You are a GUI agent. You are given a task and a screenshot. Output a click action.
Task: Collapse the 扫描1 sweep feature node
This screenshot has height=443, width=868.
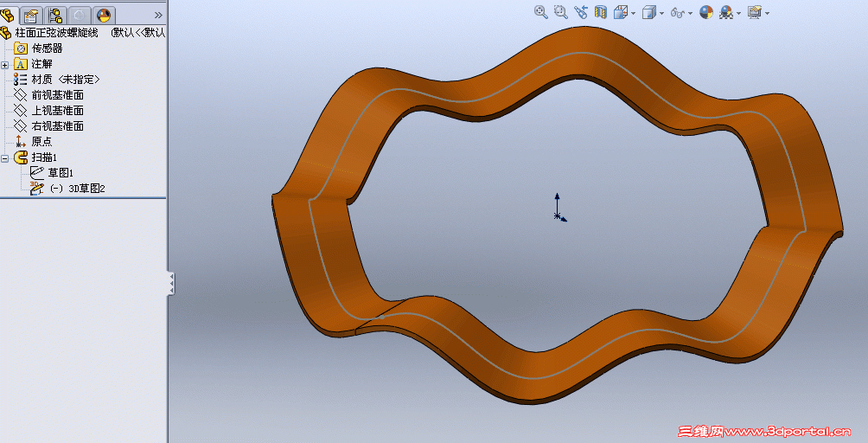click(4, 158)
